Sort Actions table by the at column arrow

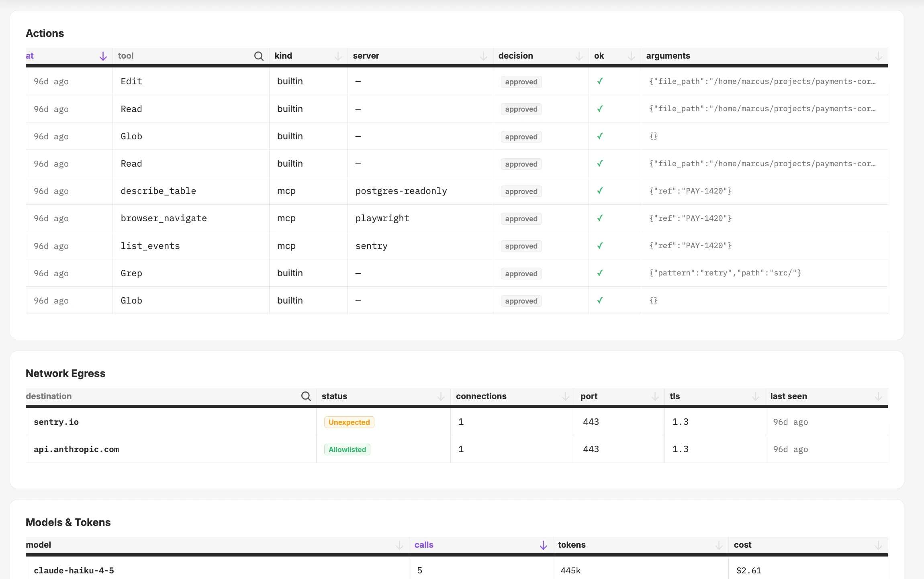[x=103, y=56]
